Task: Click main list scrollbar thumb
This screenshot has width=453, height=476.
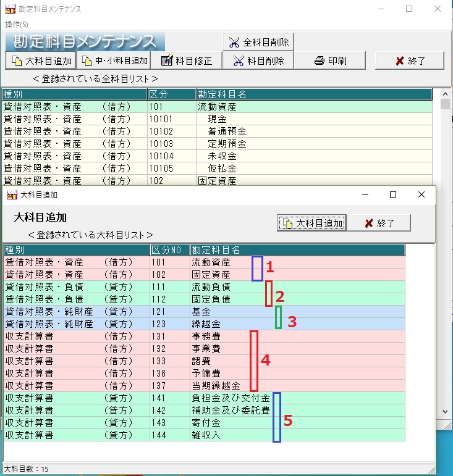Action: [x=445, y=104]
